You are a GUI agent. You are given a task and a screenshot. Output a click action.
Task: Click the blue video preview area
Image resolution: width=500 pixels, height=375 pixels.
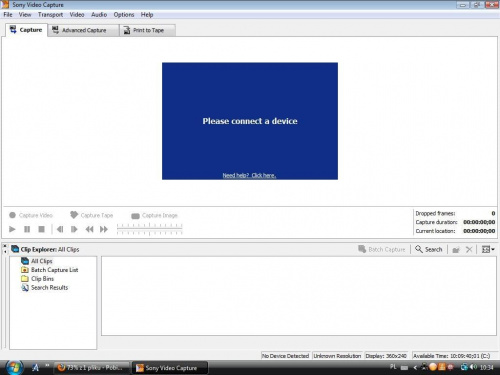250,121
